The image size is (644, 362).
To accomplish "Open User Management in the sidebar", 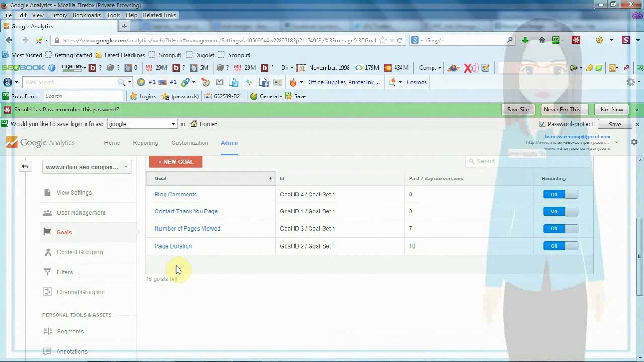I will (81, 213).
